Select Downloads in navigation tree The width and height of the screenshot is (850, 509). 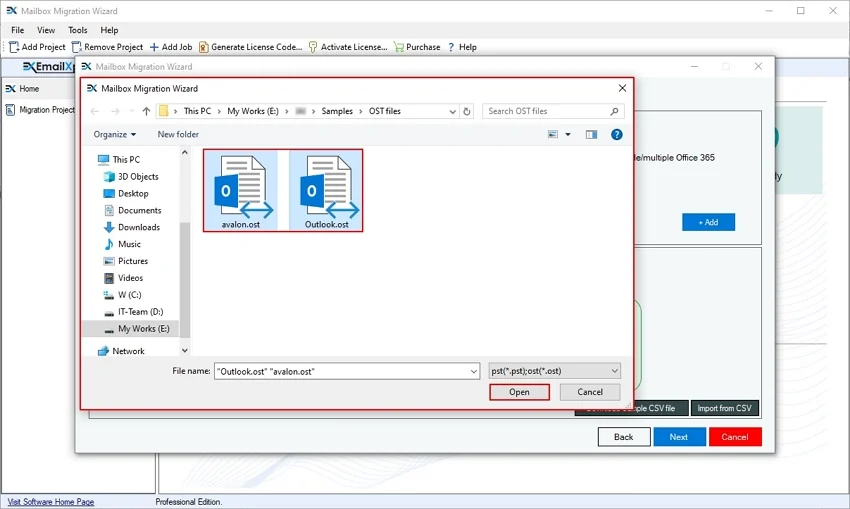(x=132, y=227)
